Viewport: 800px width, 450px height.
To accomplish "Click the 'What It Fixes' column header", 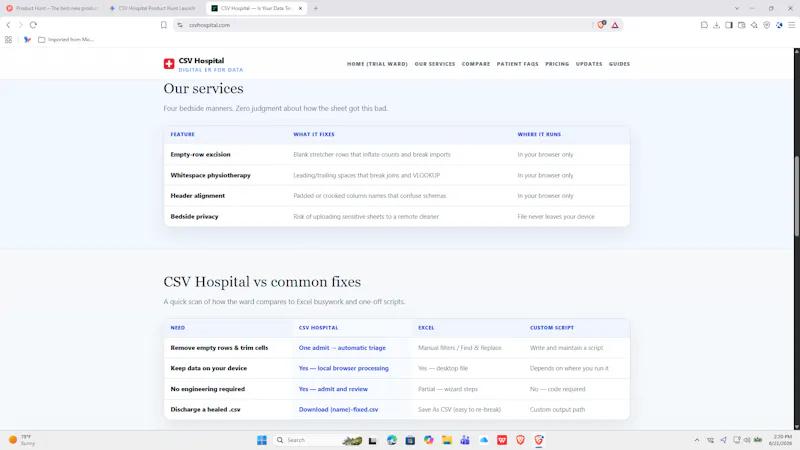I will click(314, 134).
